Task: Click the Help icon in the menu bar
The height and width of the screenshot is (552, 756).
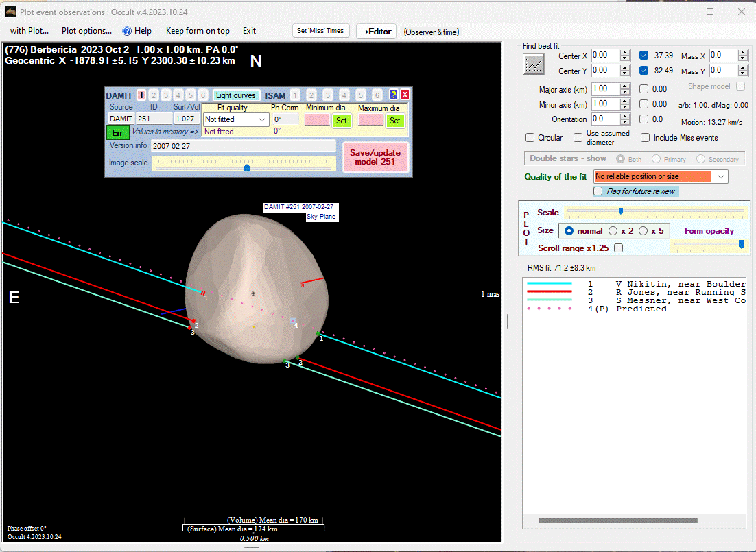Action: tap(127, 31)
